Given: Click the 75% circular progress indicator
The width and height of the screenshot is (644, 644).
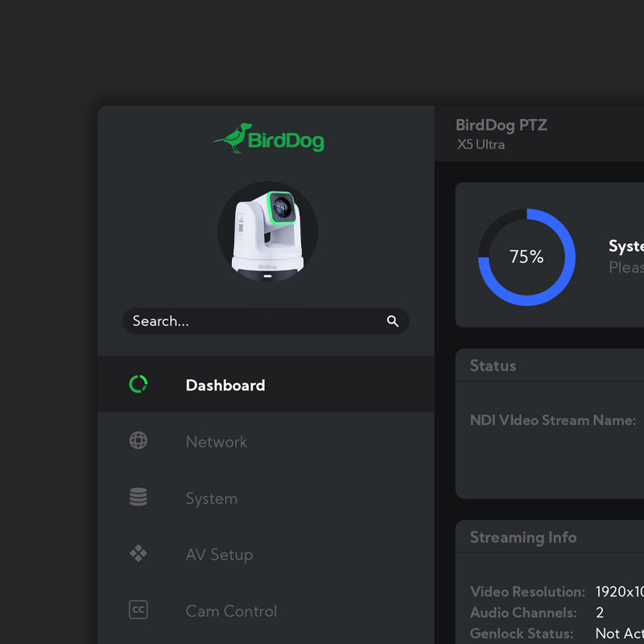Looking at the screenshot, I should (x=526, y=257).
